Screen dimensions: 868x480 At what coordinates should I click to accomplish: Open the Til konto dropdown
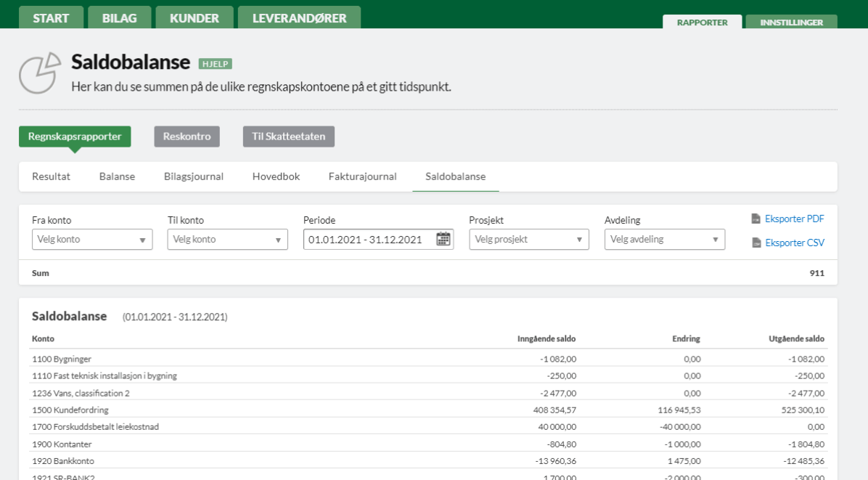pyautogui.click(x=227, y=239)
